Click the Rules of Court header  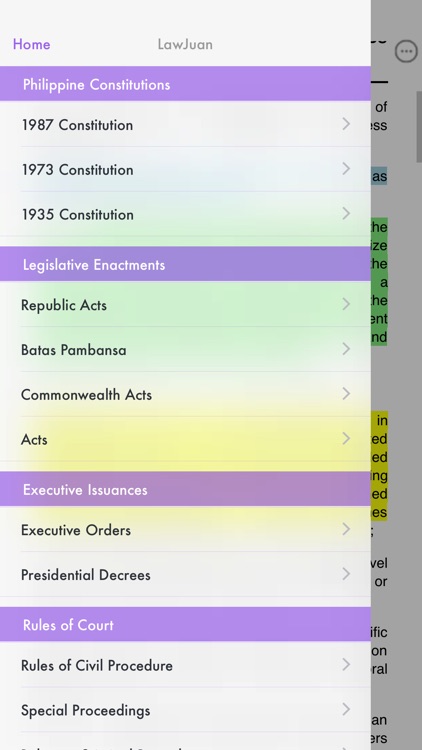185,624
